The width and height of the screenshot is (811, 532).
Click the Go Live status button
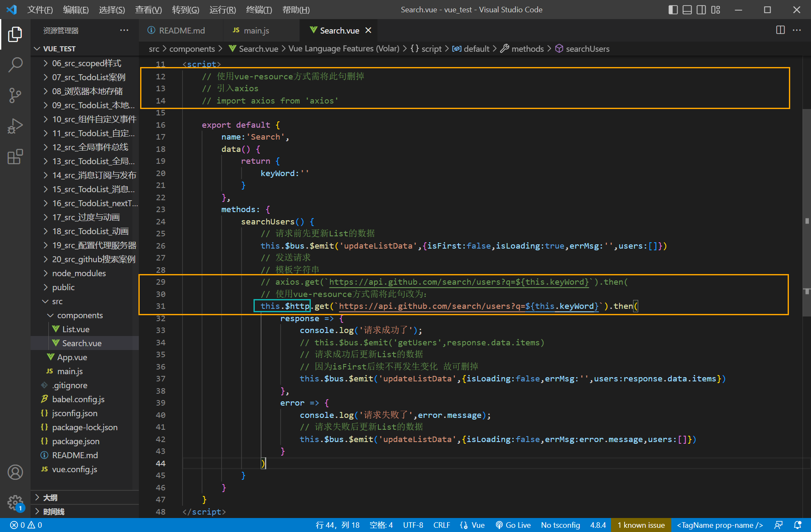513,525
